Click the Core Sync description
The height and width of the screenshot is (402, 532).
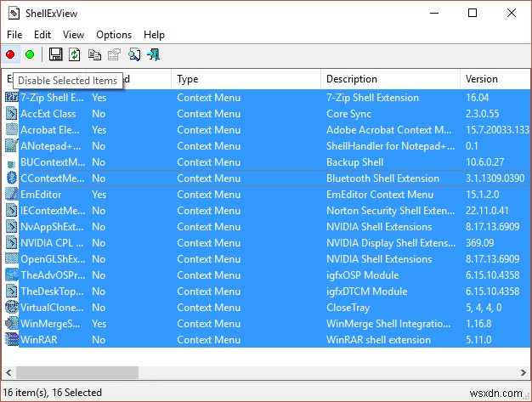pyautogui.click(x=348, y=114)
